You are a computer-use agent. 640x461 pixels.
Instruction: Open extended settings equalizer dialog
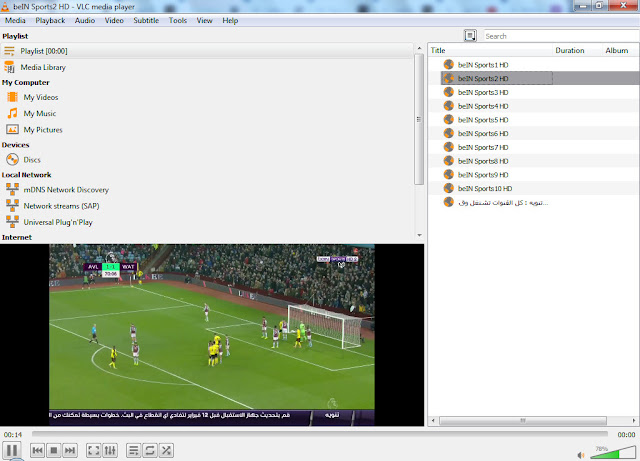point(110,450)
